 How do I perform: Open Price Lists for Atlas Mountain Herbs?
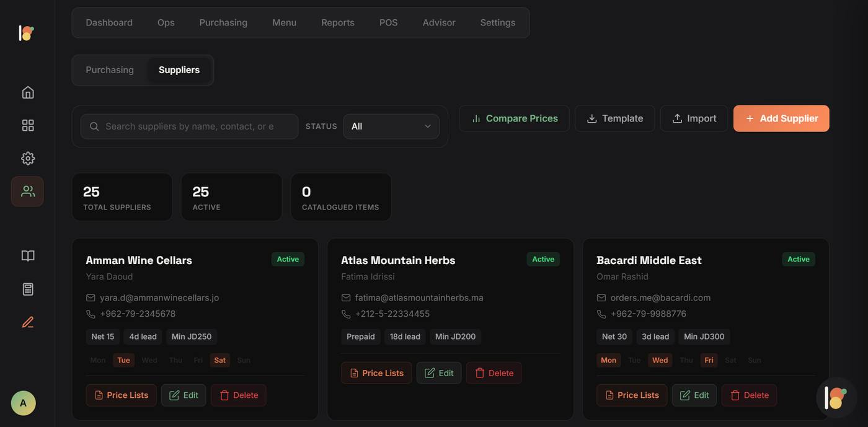click(x=376, y=373)
